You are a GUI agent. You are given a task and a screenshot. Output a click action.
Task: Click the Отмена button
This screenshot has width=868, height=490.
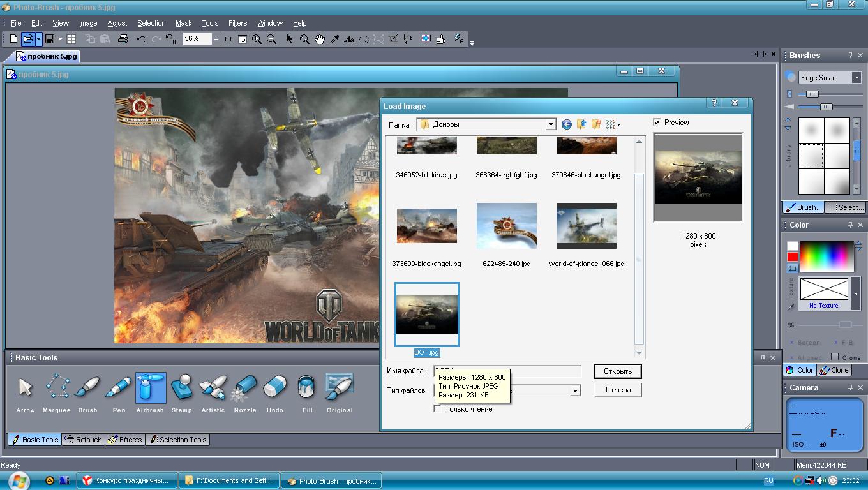pos(618,390)
